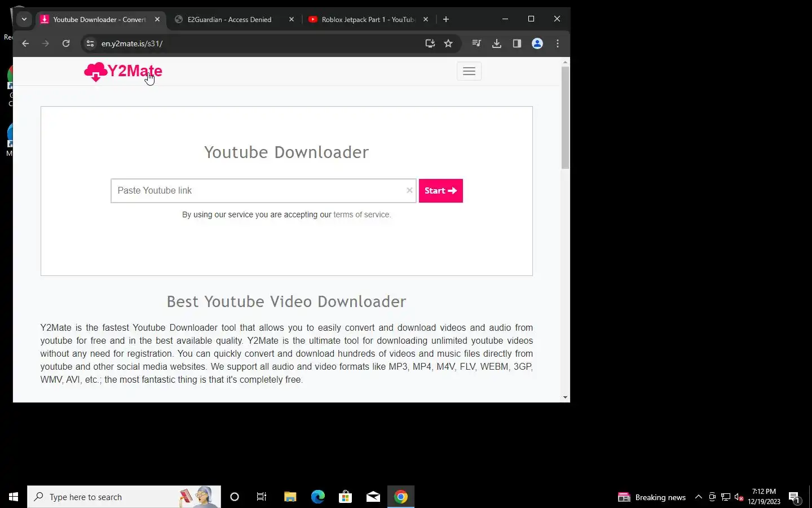Click the address bar URL en.y2mate.is
The height and width of the screenshot is (508, 812).
tap(132, 43)
